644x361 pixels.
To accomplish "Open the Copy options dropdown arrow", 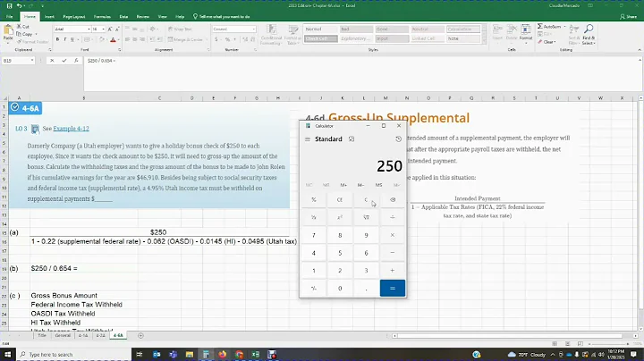I will [36, 35].
